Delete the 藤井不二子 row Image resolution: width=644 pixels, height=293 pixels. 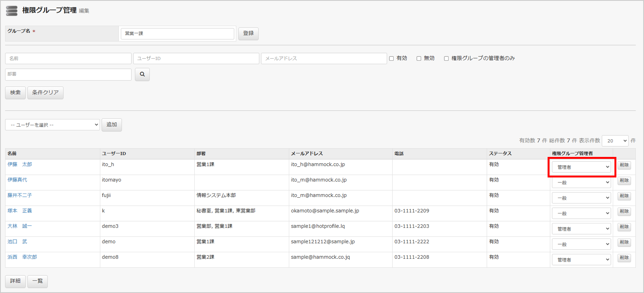point(624,196)
